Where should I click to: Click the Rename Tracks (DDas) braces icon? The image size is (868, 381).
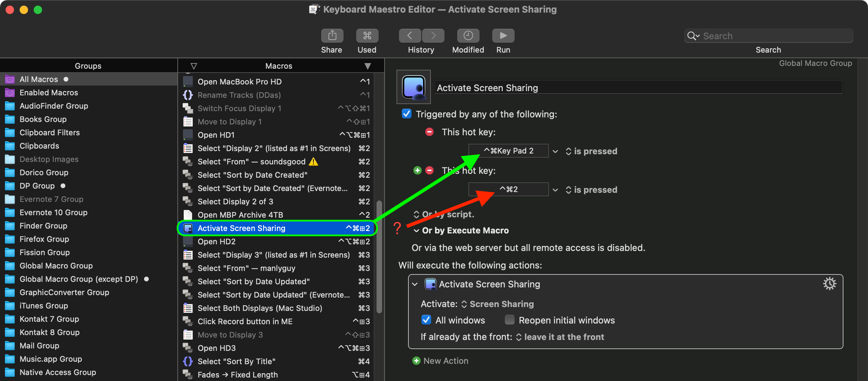(188, 95)
